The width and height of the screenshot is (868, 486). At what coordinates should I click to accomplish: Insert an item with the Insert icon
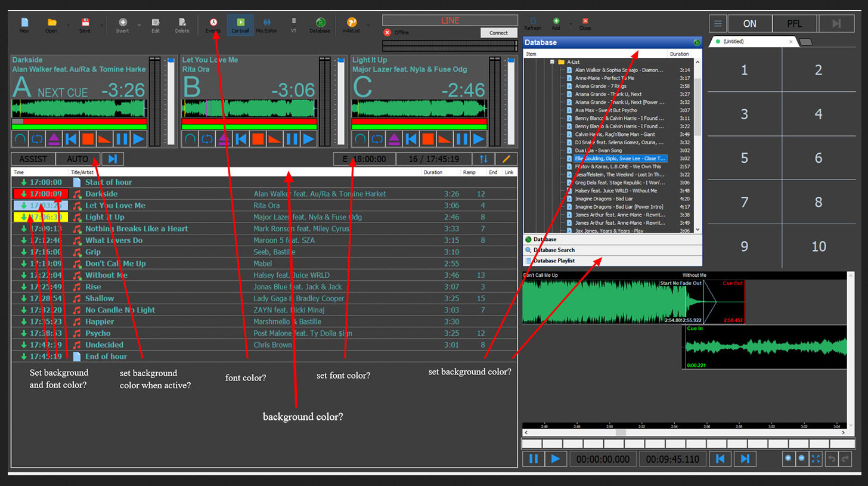pyautogui.click(x=123, y=25)
